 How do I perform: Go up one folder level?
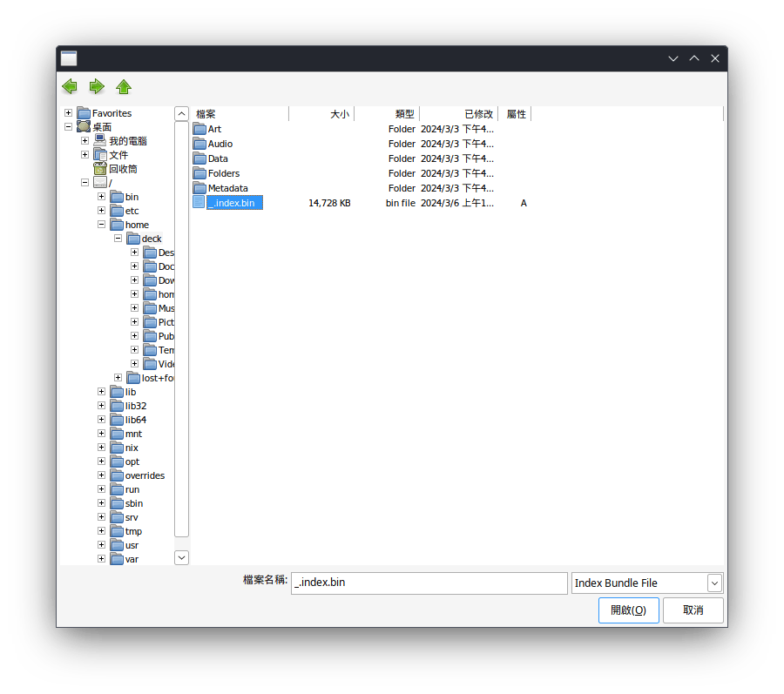124,86
